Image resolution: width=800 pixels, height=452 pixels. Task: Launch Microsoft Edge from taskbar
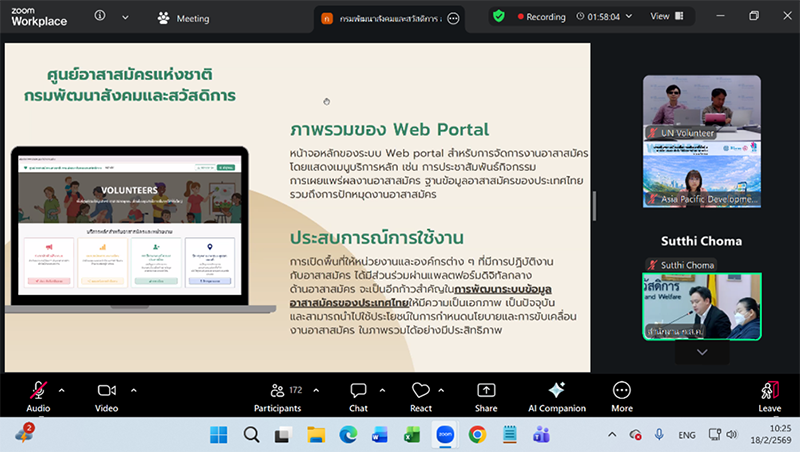pos(348,435)
